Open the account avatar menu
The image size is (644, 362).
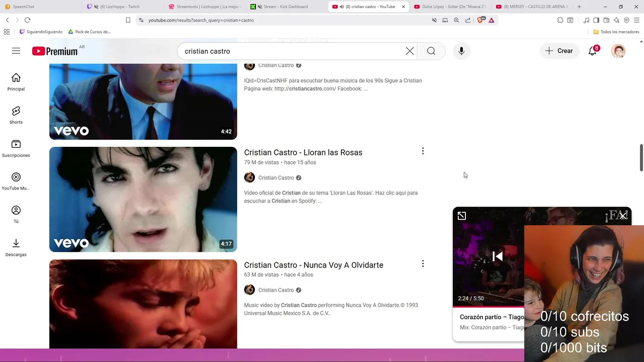pos(618,51)
